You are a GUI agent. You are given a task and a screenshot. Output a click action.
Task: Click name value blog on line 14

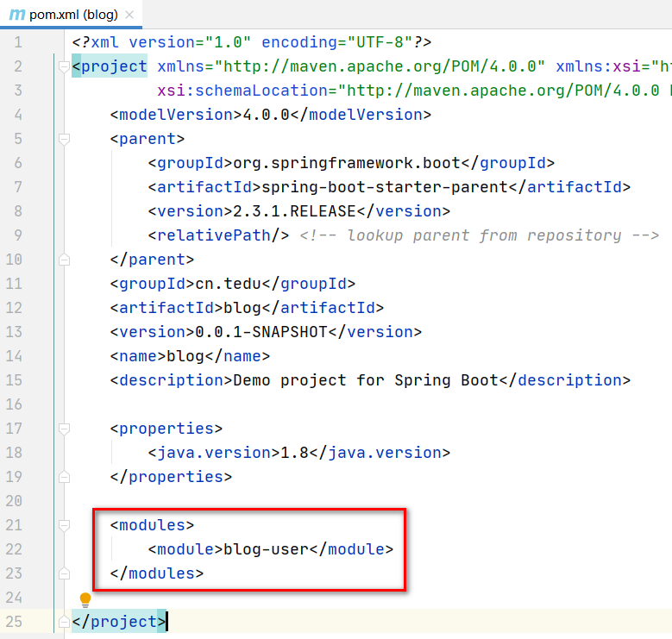[x=185, y=356]
